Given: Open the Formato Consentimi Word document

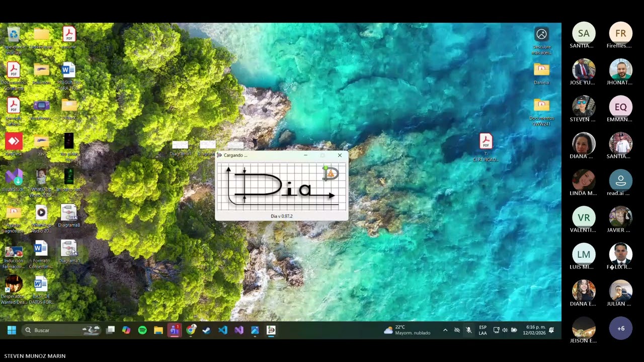Looking at the screenshot, I should [x=41, y=255].
